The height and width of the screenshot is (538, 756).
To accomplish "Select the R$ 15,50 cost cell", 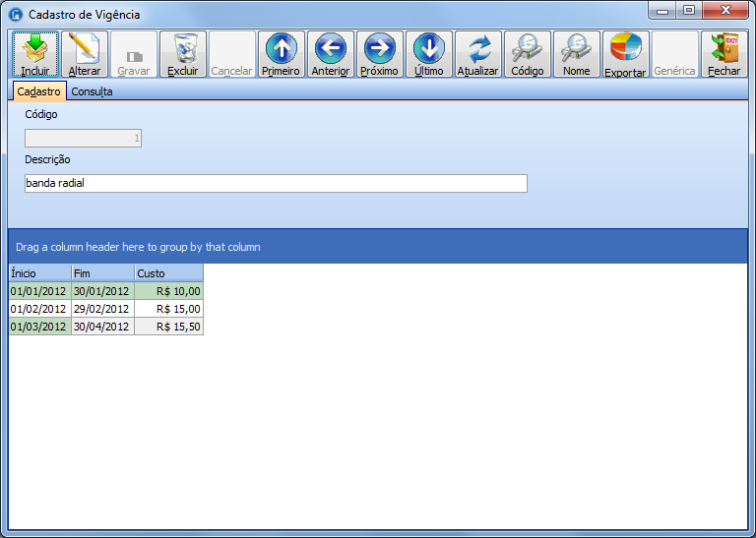I will coord(168,327).
